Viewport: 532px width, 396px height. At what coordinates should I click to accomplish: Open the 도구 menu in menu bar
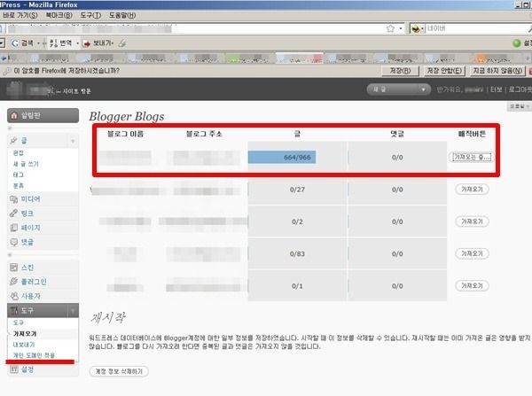point(90,15)
